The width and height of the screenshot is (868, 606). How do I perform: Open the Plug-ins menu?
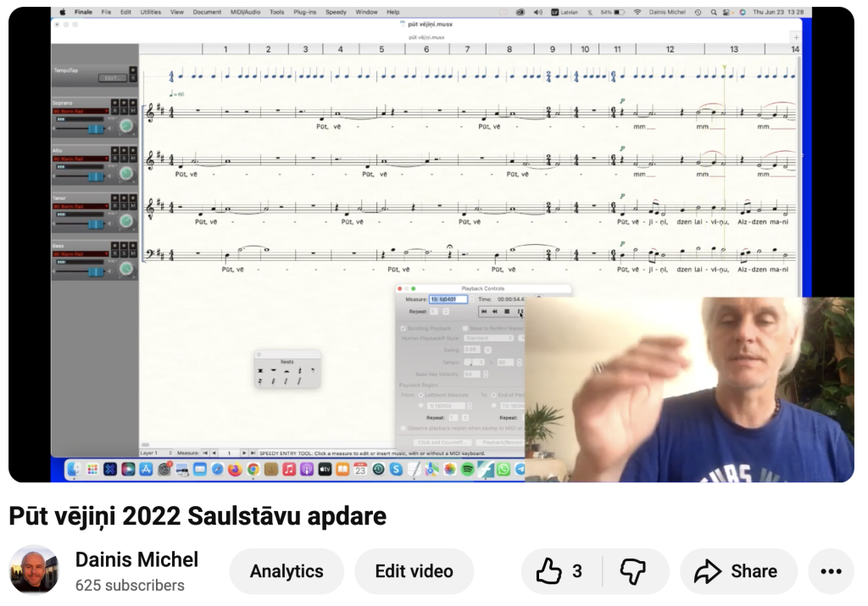304,13
